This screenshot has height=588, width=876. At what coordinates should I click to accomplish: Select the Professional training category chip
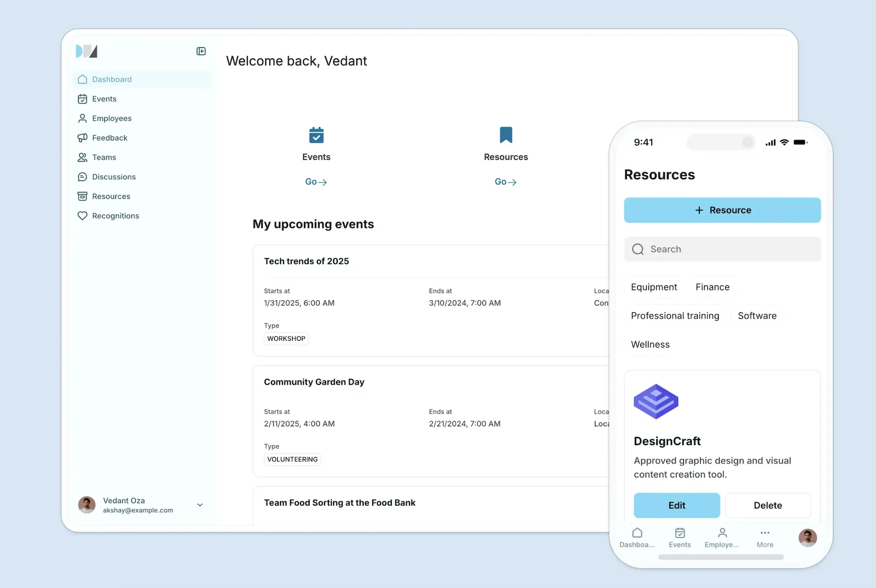click(675, 316)
